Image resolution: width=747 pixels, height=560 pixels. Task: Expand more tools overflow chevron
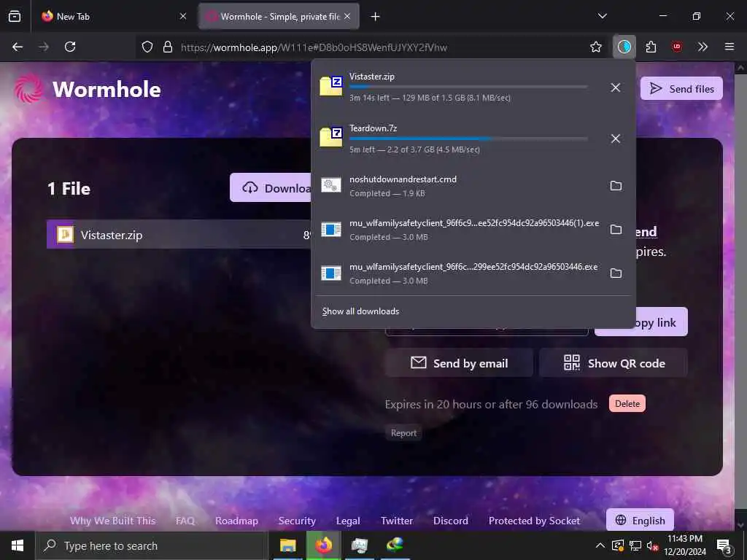point(703,47)
